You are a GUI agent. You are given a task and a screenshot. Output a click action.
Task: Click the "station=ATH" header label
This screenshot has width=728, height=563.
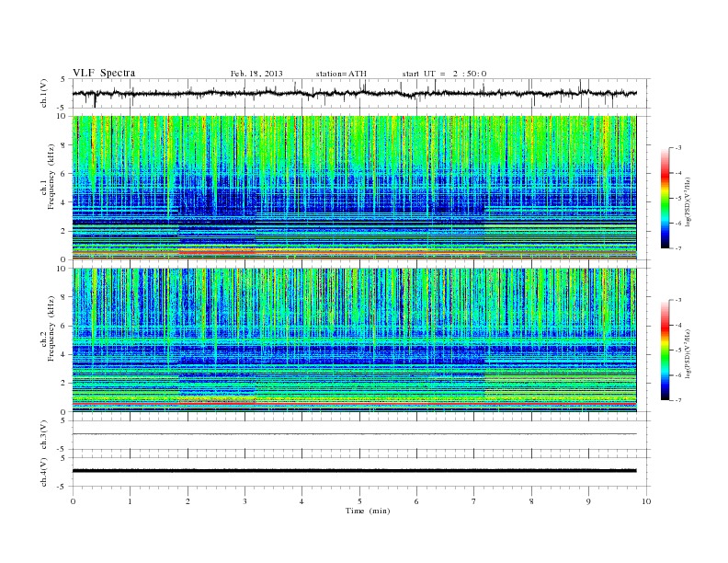[341, 74]
